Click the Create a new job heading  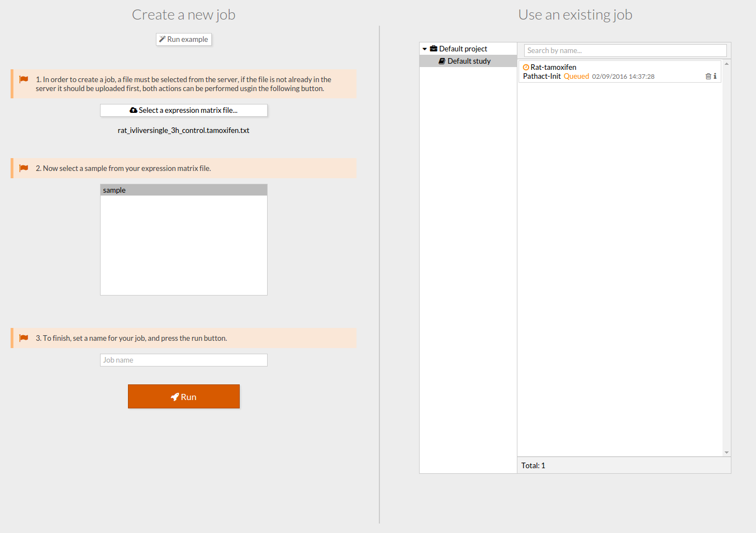[183, 15]
